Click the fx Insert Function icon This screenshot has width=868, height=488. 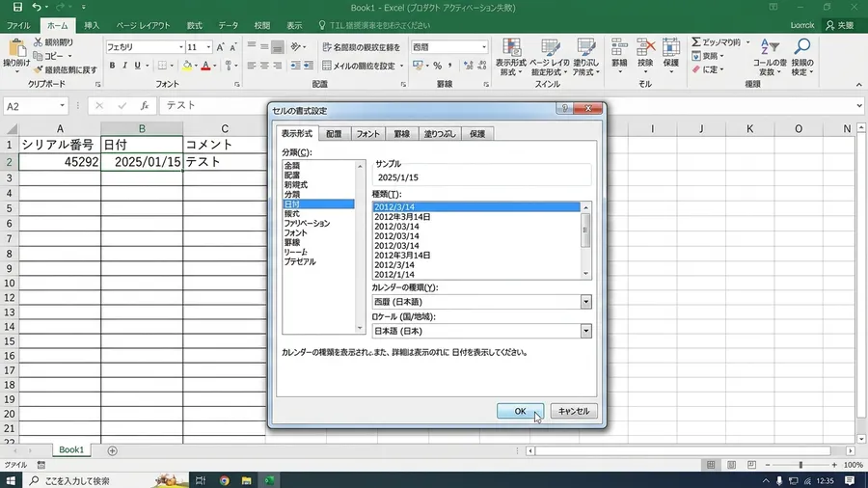[x=144, y=106]
